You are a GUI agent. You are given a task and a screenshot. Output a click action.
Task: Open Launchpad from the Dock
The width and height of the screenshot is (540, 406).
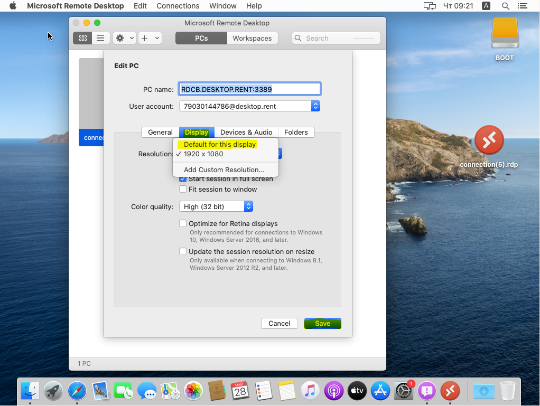pos(53,391)
